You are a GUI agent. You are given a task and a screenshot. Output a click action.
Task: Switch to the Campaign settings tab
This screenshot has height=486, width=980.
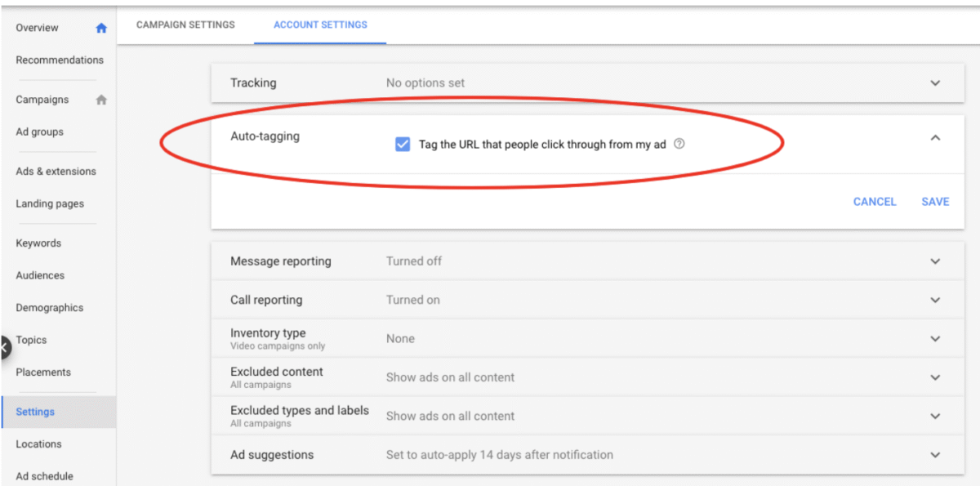click(185, 25)
